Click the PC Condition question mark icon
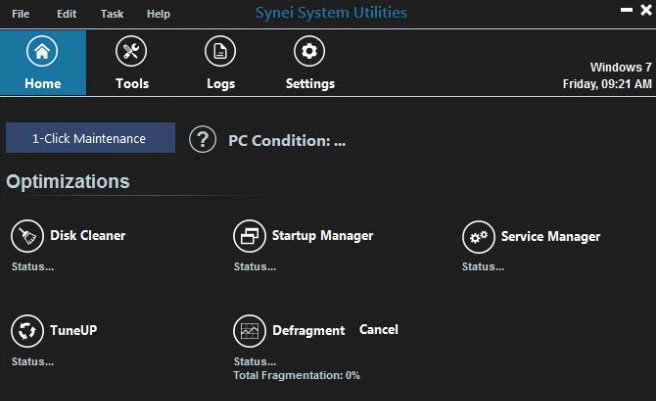Viewport: 656px width, 401px height. coord(202,140)
